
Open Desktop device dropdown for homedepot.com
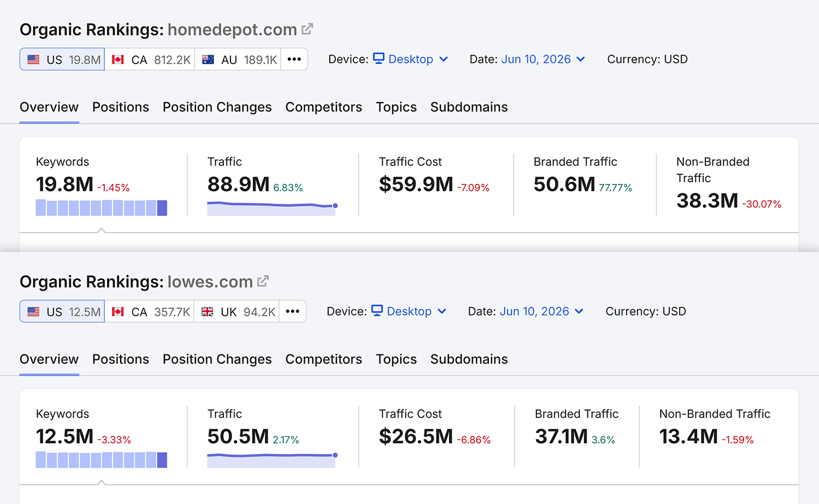(411, 59)
